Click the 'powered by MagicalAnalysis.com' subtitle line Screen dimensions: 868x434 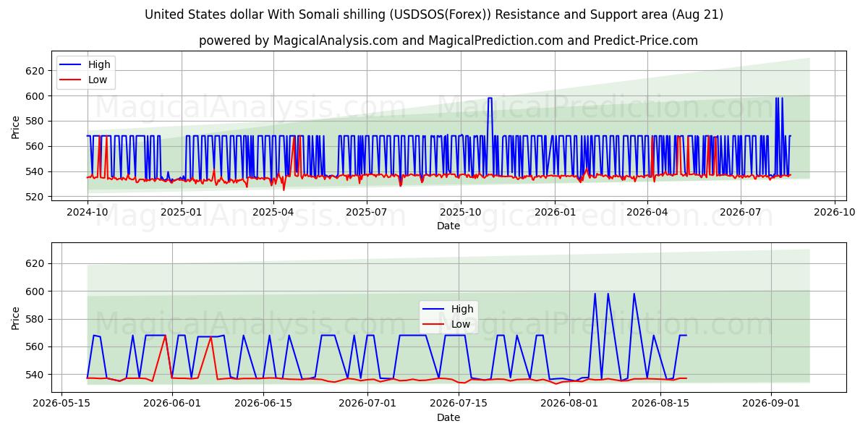tap(448, 41)
